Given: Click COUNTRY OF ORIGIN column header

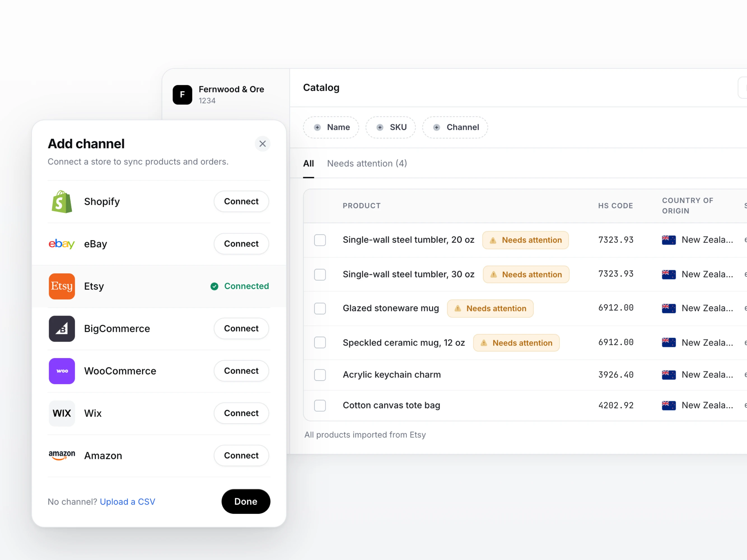Looking at the screenshot, I should point(688,206).
